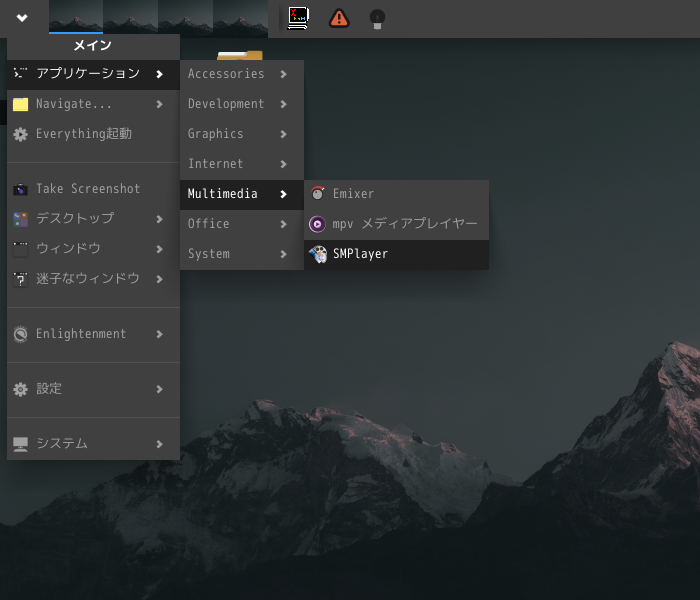Expand the Multimedia submenu arrow
The width and height of the screenshot is (700, 600).
(283, 194)
